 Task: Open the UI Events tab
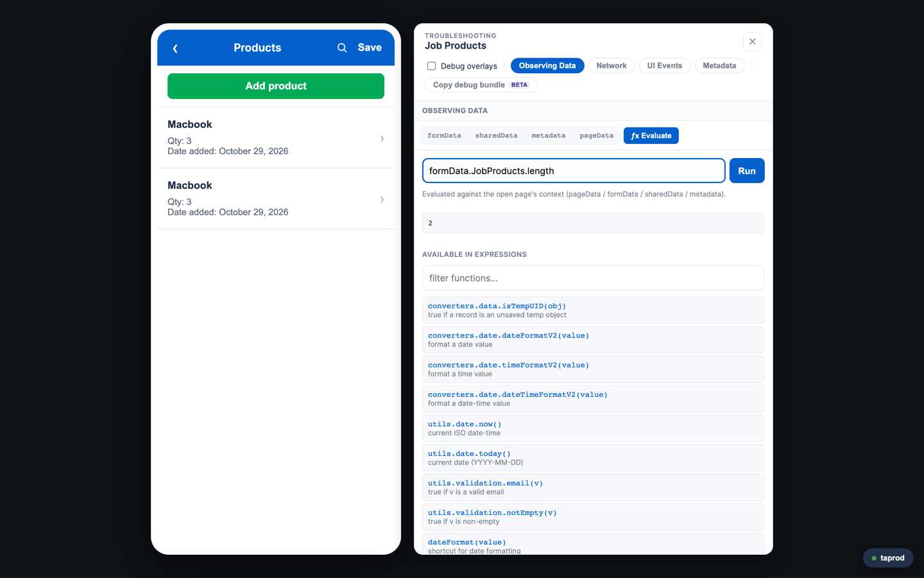[x=665, y=66]
